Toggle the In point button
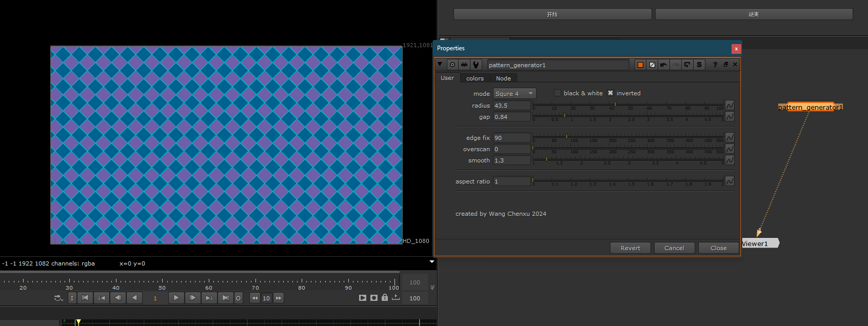 tap(72, 298)
